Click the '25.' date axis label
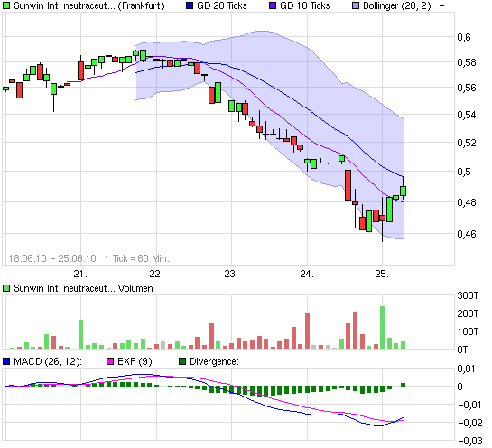The width and height of the screenshot is (492, 448). [382, 274]
